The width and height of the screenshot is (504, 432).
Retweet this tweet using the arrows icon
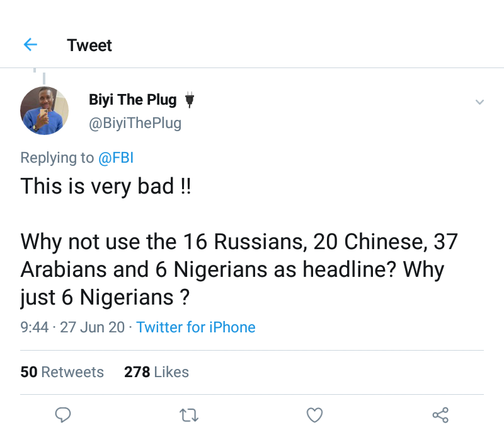pos(188,414)
